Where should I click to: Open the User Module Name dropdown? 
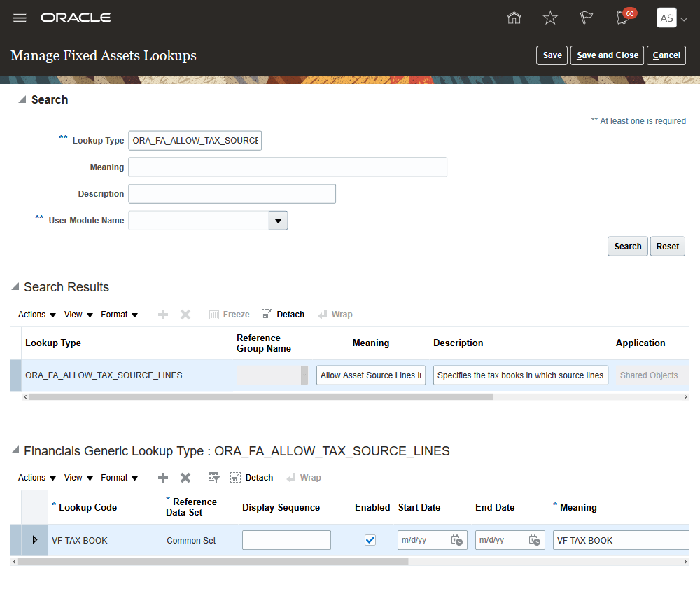279,221
